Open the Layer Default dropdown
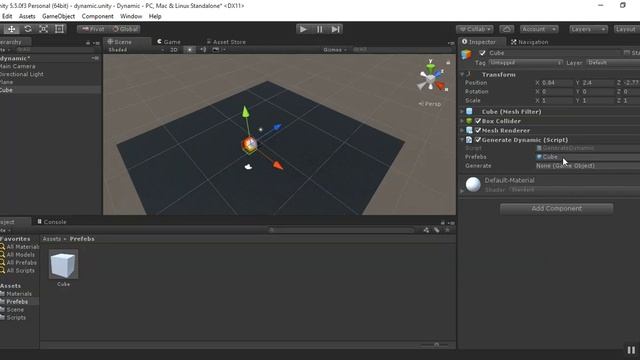This screenshot has width=640, height=360. click(x=613, y=62)
